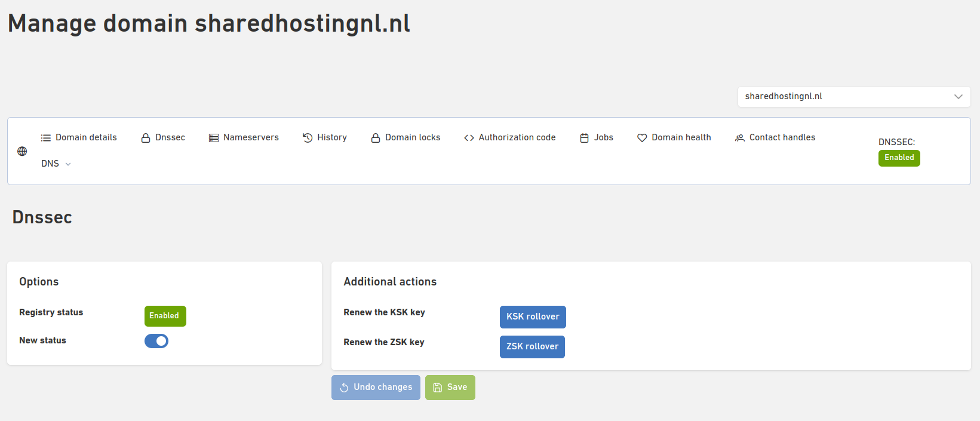The height and width of the screenshot is (421, 980).
Task: Select the Authorization code tab
Action: coord(510,137)
